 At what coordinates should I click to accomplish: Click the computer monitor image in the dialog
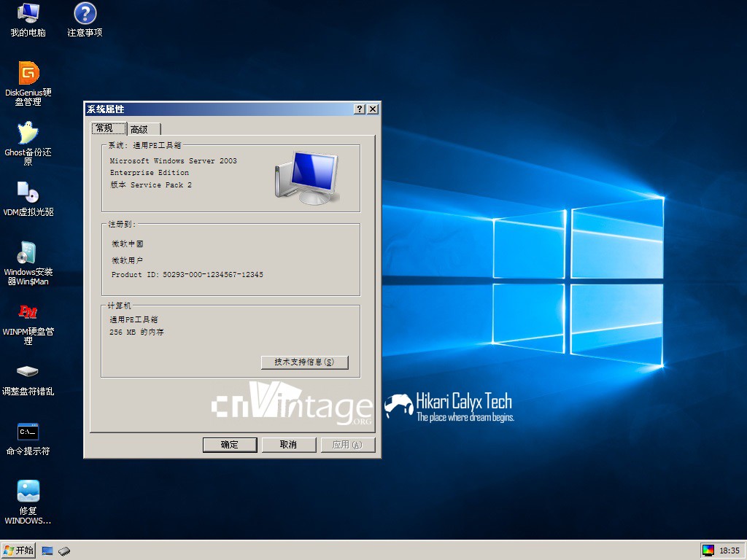point(307,178)
